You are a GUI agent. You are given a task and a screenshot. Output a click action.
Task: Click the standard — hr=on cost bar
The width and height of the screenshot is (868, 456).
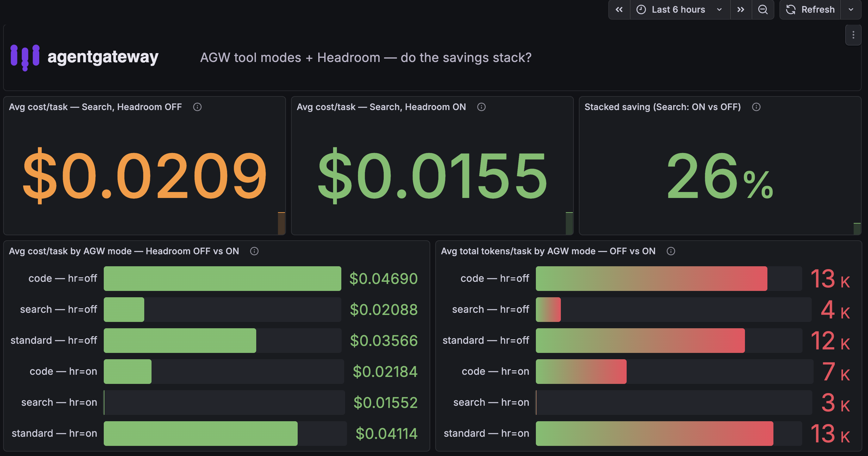(201, 434)
